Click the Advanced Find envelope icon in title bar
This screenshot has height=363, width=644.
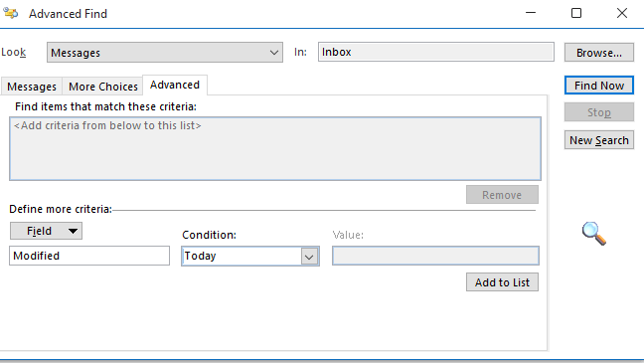click(11, 13)
